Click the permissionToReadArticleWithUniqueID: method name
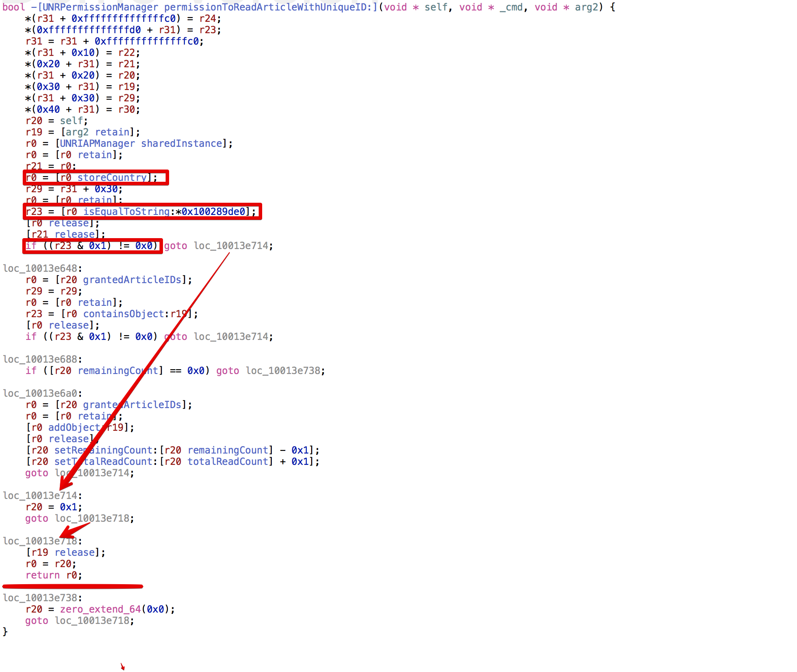 pos(267,7)
